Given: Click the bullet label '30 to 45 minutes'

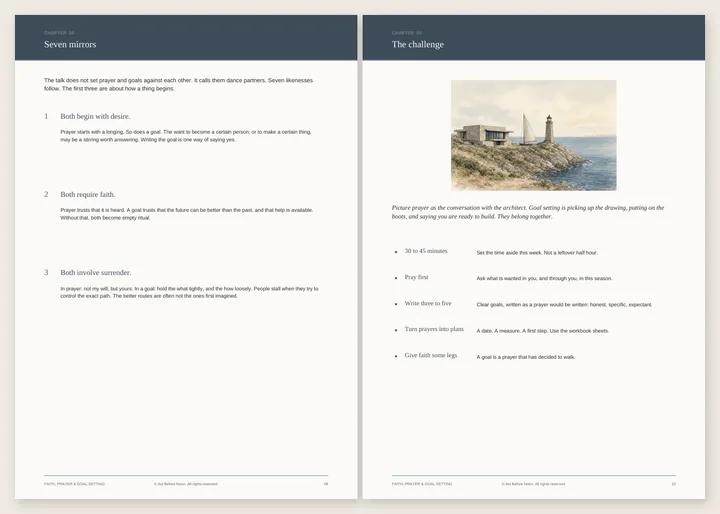Looking at the screenshot, I should coord(426,251).
